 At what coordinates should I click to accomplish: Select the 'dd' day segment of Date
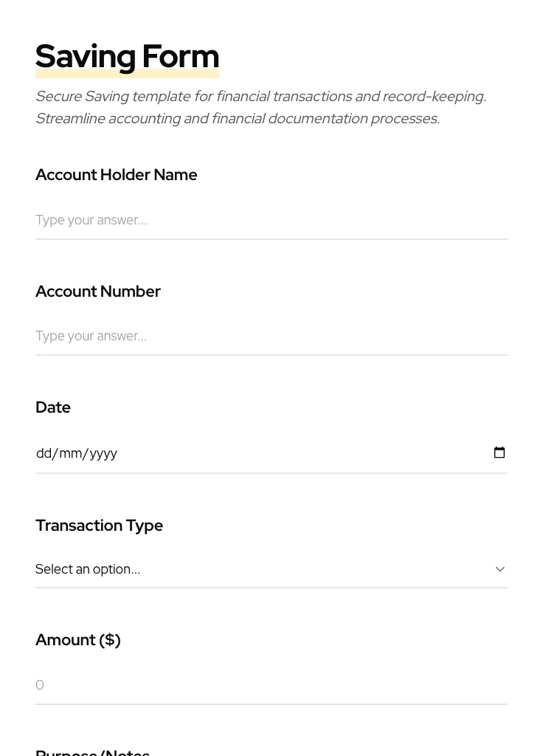click(x=44, y=453)
